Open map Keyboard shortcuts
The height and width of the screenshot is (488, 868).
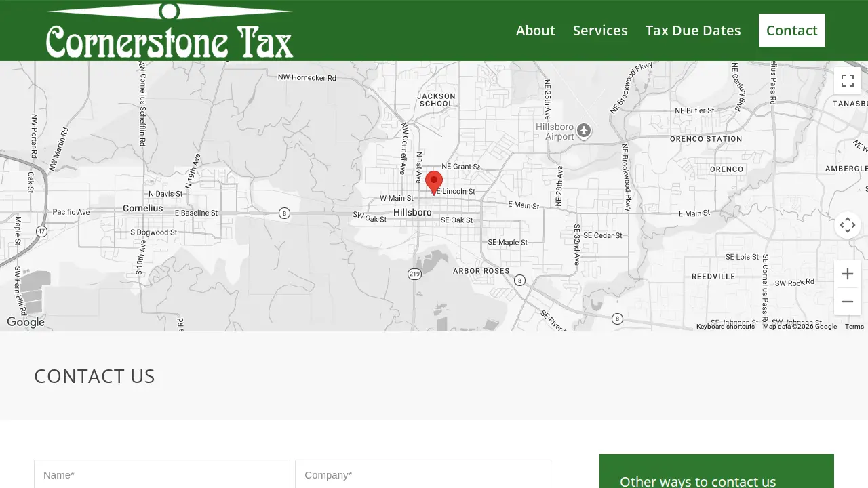click(726, 327)
